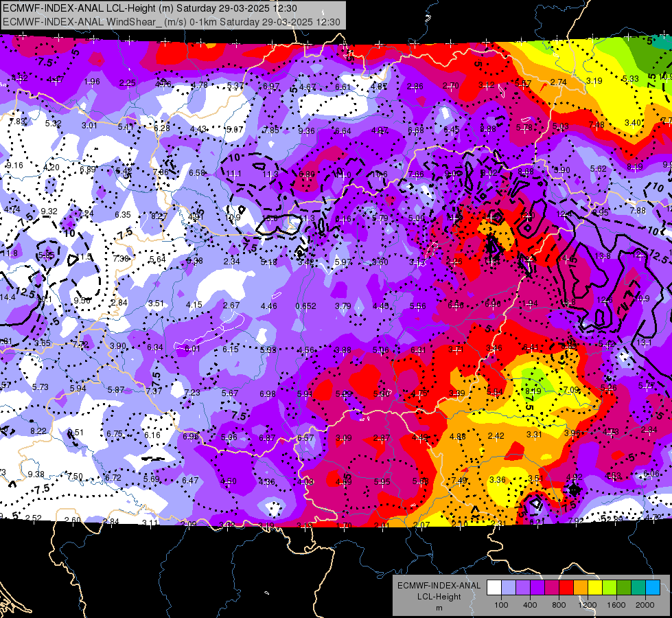Click the lime green legend swatch
Screen dimensions: 672x618
click(610, 588)
